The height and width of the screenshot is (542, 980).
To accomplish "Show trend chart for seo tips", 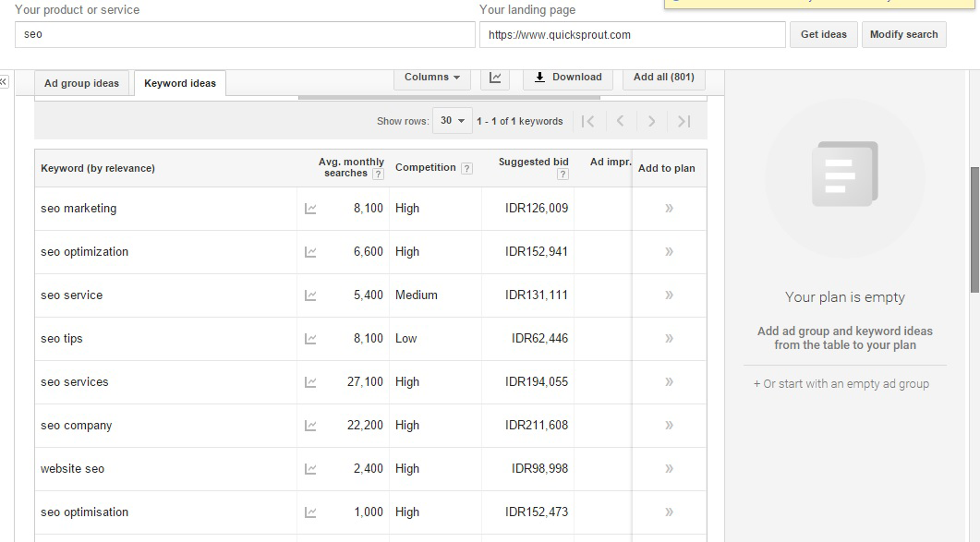I will click(x=310, y=339).
